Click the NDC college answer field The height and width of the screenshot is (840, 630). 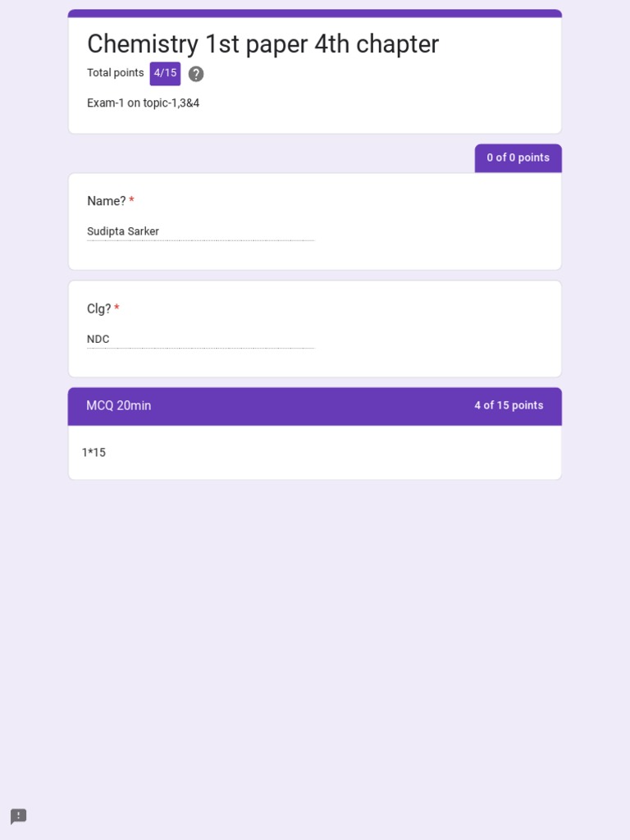click(x=200, y=339)
